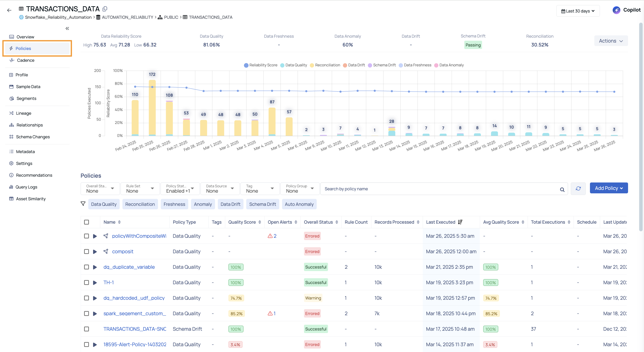Check the TRANSACTIONS_DATA-SNC row checkbox
This screenshot has height=352, width=644.
(86, 329)
